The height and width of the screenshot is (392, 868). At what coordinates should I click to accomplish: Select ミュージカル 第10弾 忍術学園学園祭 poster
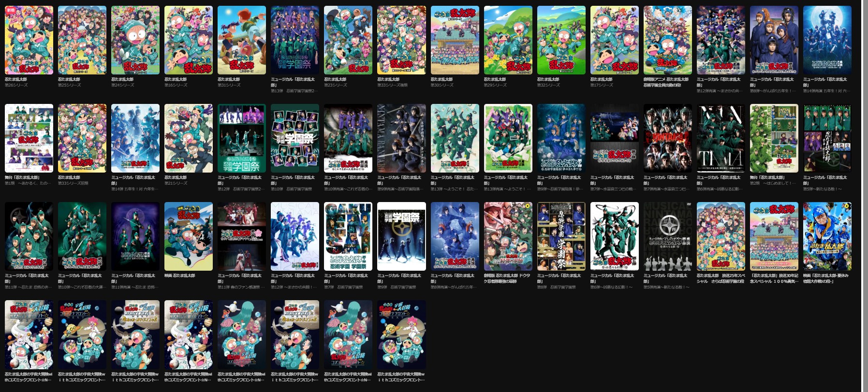(295, 138)
